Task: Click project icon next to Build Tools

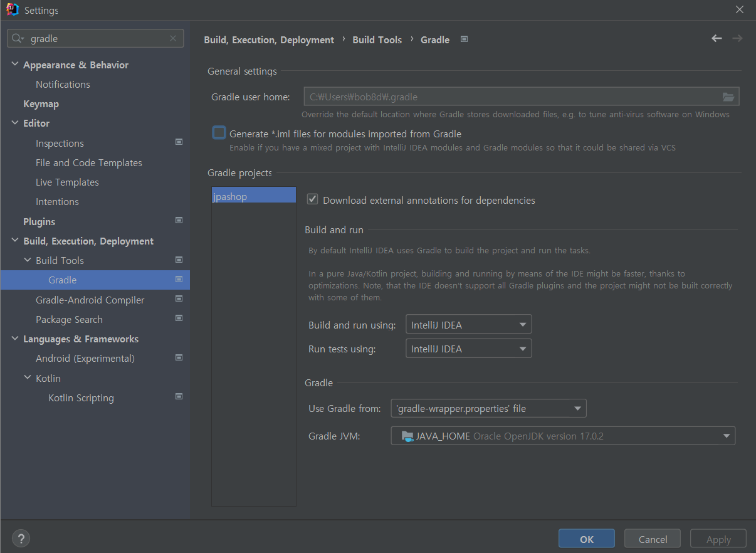Action: point(179,260)
